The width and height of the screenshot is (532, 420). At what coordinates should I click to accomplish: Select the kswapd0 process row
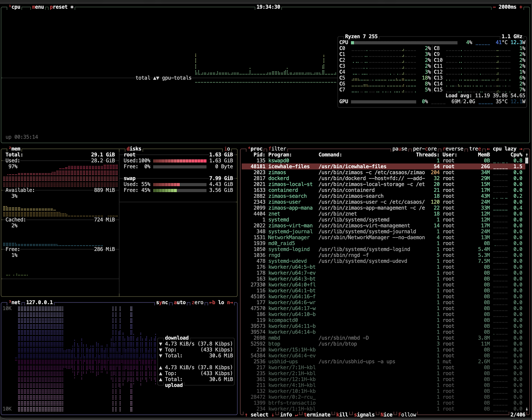(383, 161)
